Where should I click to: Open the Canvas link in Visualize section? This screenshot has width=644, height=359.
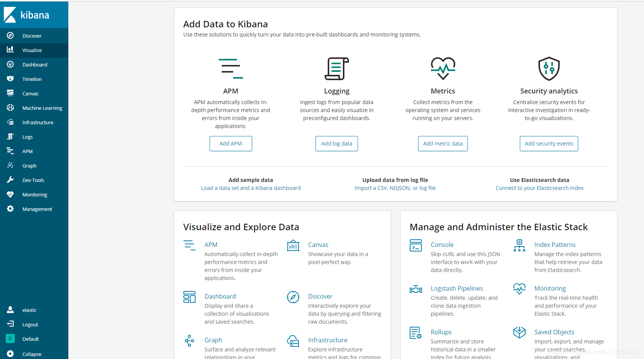click(318, 245)
